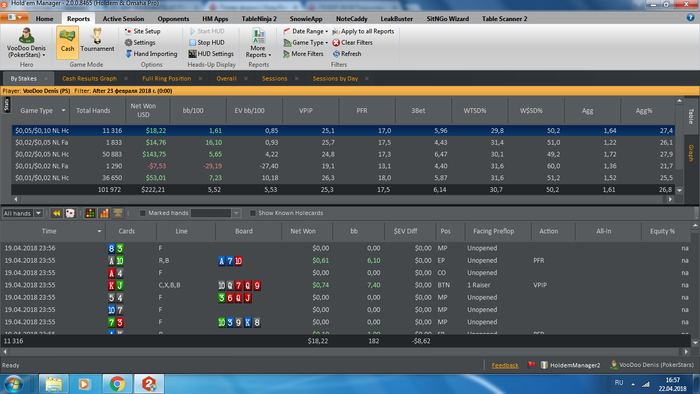Open Hand Importing
The image size is (700, 394).
(151, 54)
